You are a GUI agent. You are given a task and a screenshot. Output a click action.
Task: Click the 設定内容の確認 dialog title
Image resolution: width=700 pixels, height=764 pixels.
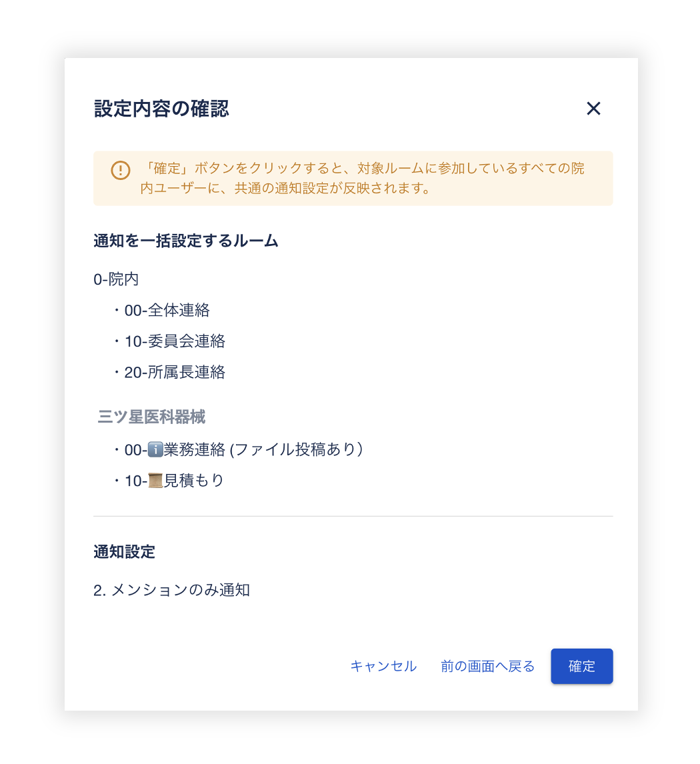tap(160, 109)
